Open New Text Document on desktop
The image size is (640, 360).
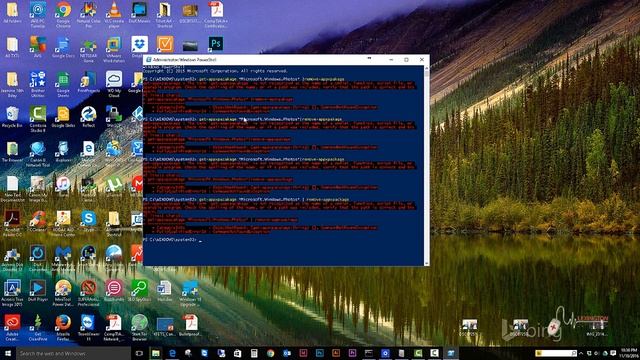[12, 189]
